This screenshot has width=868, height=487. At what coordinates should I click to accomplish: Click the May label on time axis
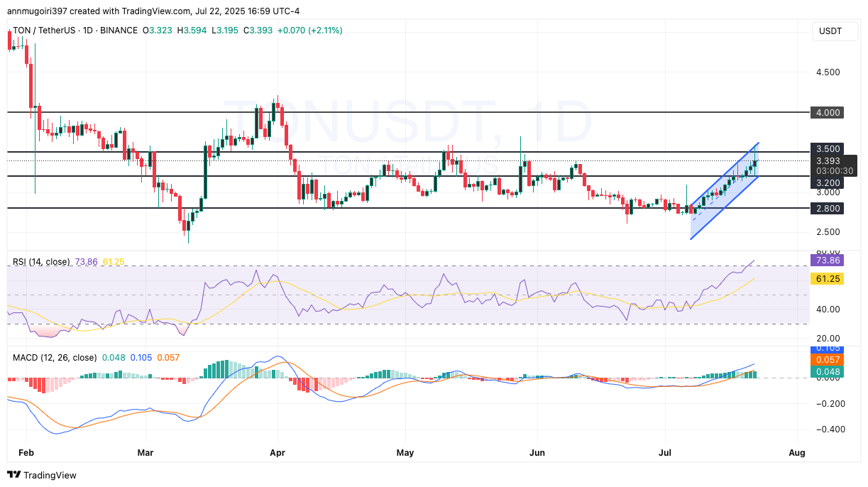405,452
